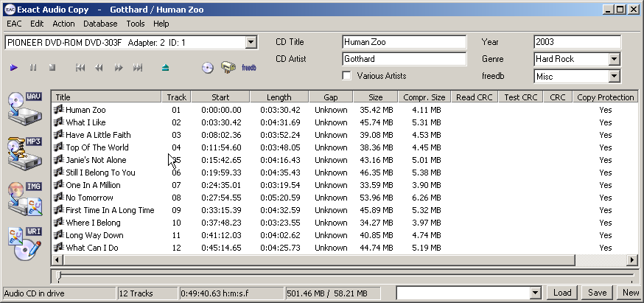Screen dimensions: 644x303
Task: Select the track Still I Belong To You
Action: (101, 173)
